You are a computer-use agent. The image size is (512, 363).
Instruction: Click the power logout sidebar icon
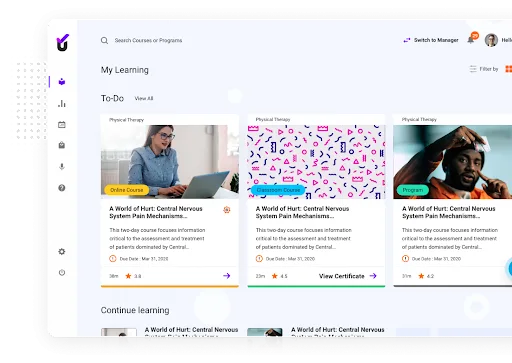(x=62, y=272)
